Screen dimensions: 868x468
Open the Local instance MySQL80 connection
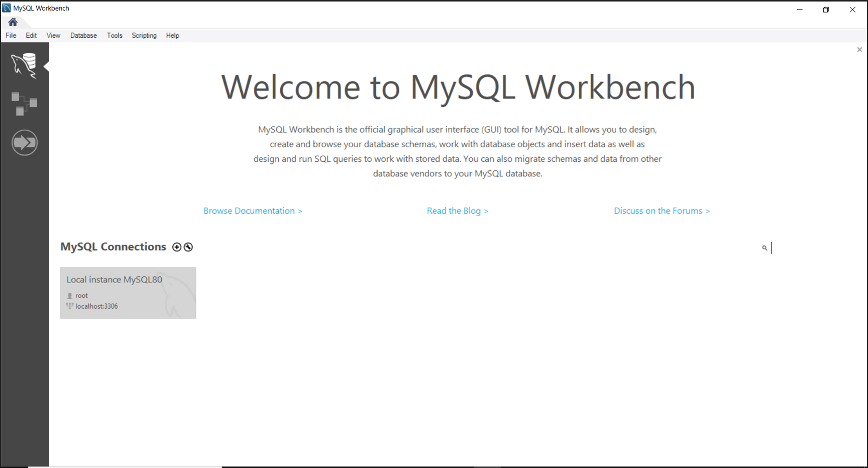[128, 293]
